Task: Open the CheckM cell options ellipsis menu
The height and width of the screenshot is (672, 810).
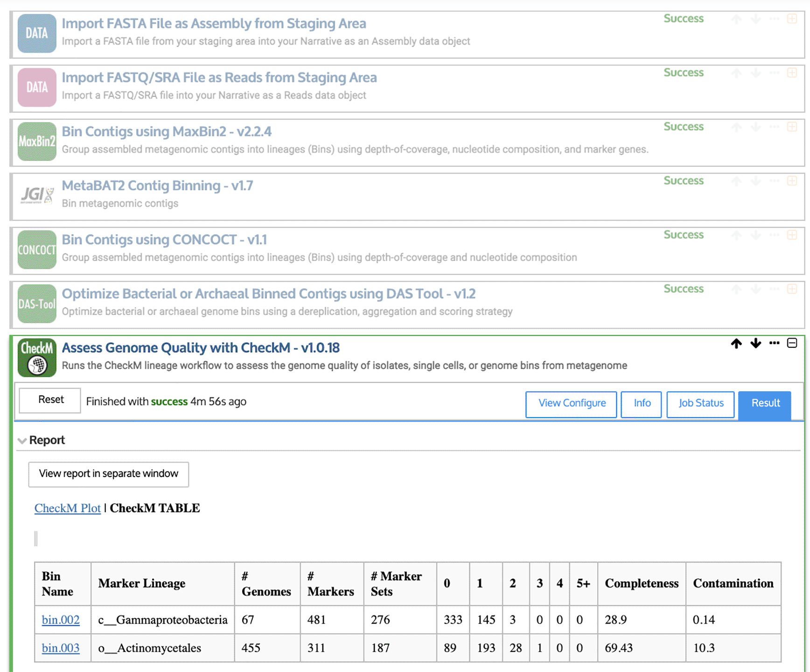Action: pyautogui.click(x=774, y=343)
